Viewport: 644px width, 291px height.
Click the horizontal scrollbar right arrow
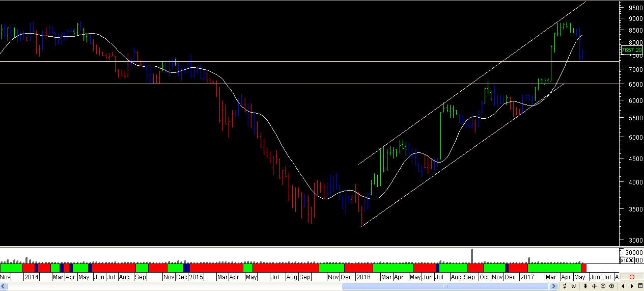click(553, 286)
